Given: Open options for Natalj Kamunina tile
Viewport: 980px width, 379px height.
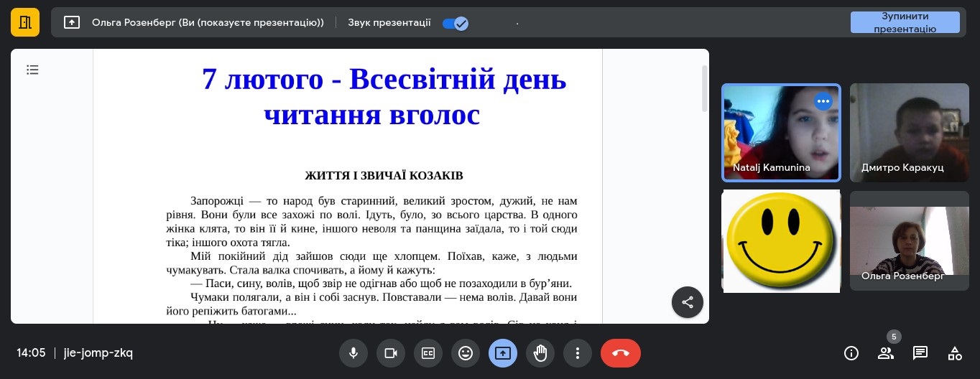Looking at the screenshot, I should pos(823,101).
